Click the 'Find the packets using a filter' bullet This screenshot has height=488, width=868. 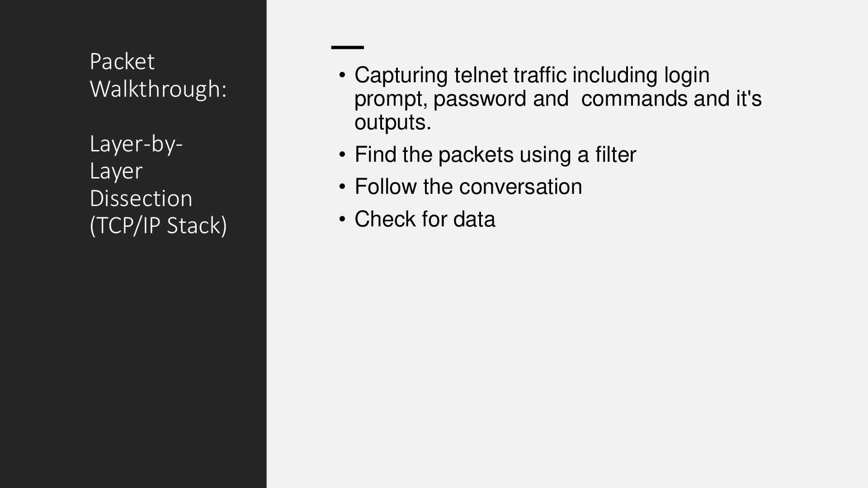pyautogui.click(x=495, y=155)
